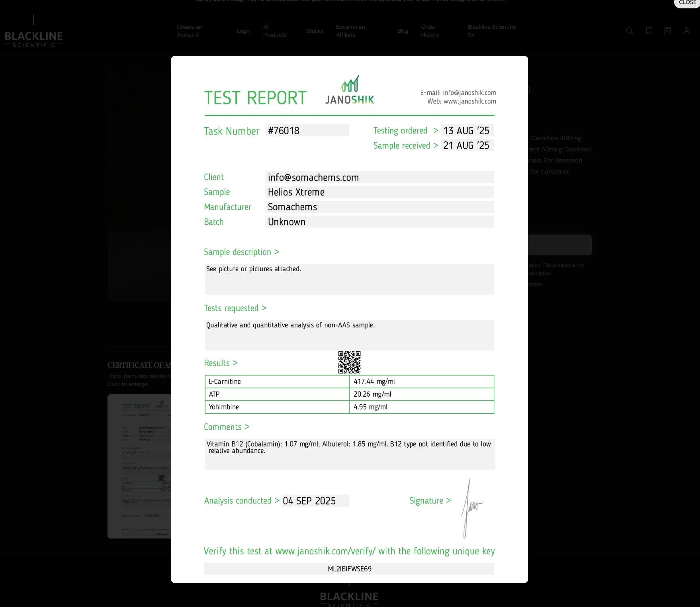Click the test report thumbnail behind lightbox
Image resolution: width=700 pixels, height=607 pixels.
(139, 466)
